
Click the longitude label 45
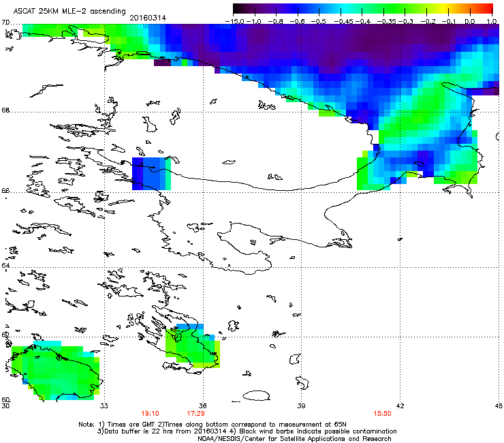coord(499,406)
